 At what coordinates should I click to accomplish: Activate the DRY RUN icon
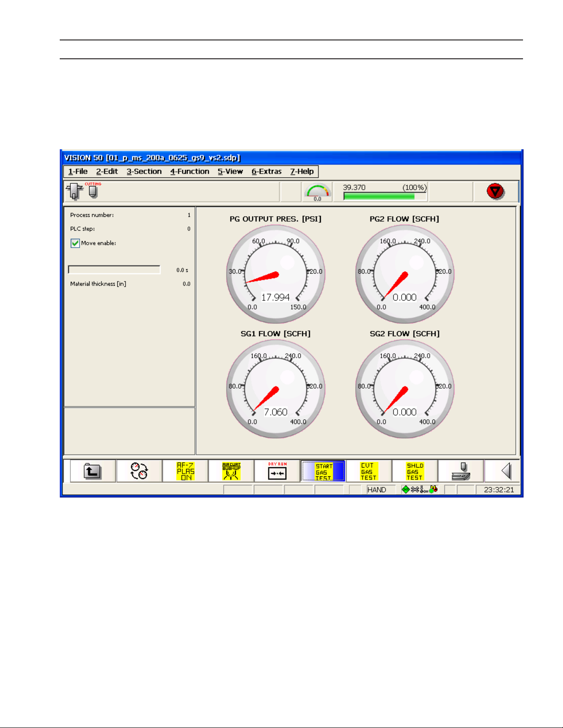[x=277, y=471]
